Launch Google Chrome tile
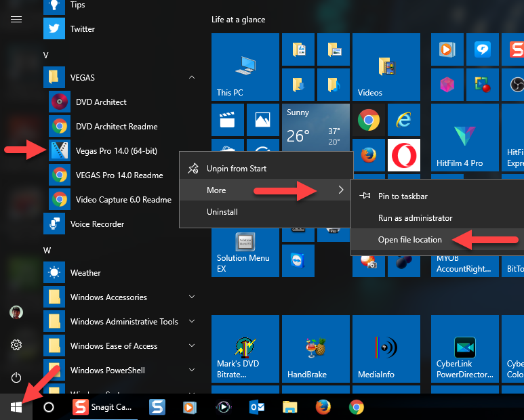524x420 pixels. (368, 119)
